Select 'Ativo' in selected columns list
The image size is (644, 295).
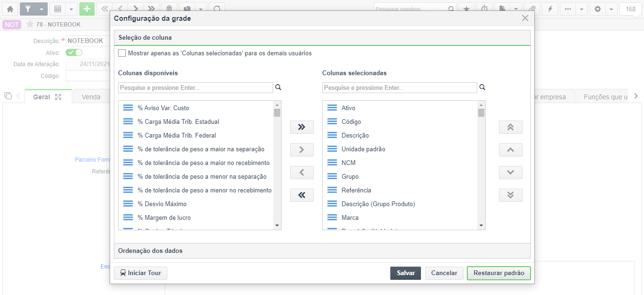(x=400, y=108)
